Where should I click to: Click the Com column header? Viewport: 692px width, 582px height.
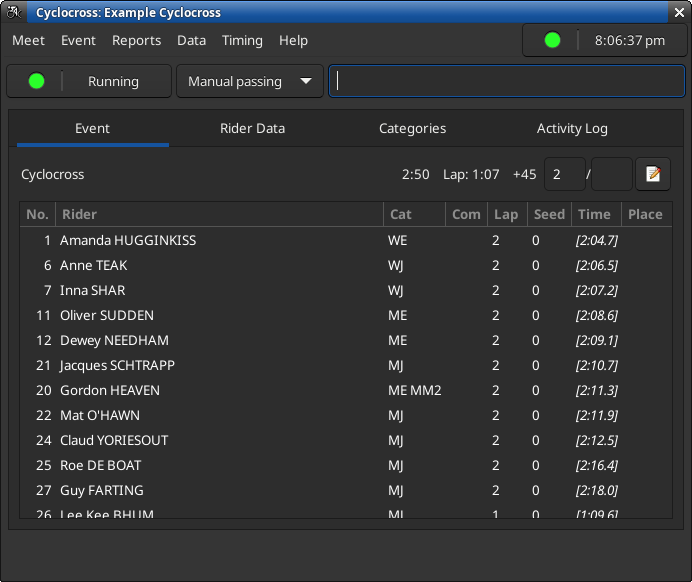[x=466, y=214]
